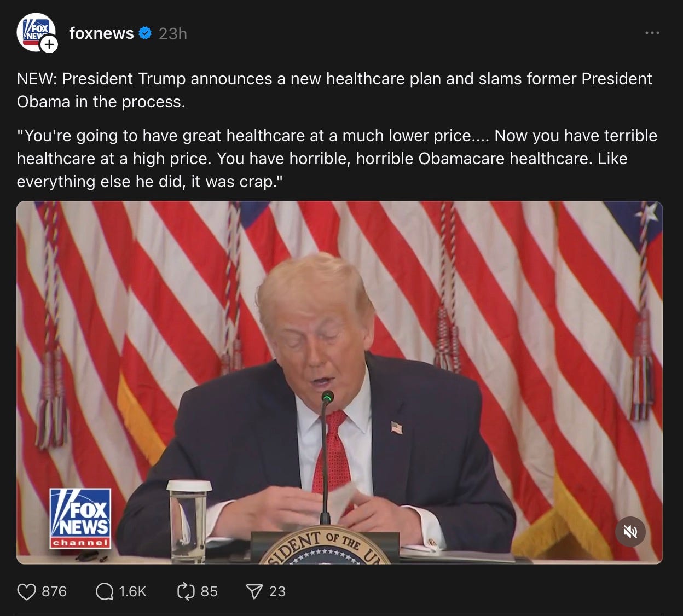View the 876 likes count
The height and width of the screenshot is (616, 683).
tap(54, 591)
